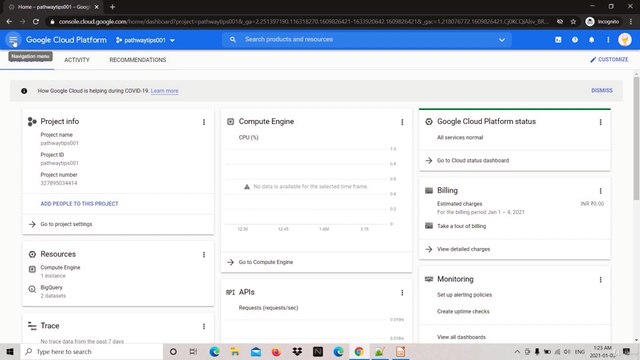This screenshot has width=640, height=360.
Task: Open Project info card options menu
Action: [204, 122]
